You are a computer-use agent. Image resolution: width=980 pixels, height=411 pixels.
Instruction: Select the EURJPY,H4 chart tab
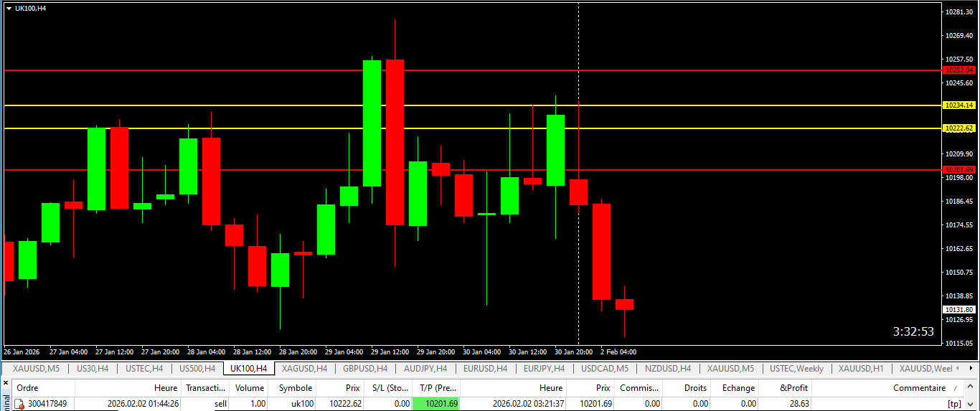coord(543,369)
